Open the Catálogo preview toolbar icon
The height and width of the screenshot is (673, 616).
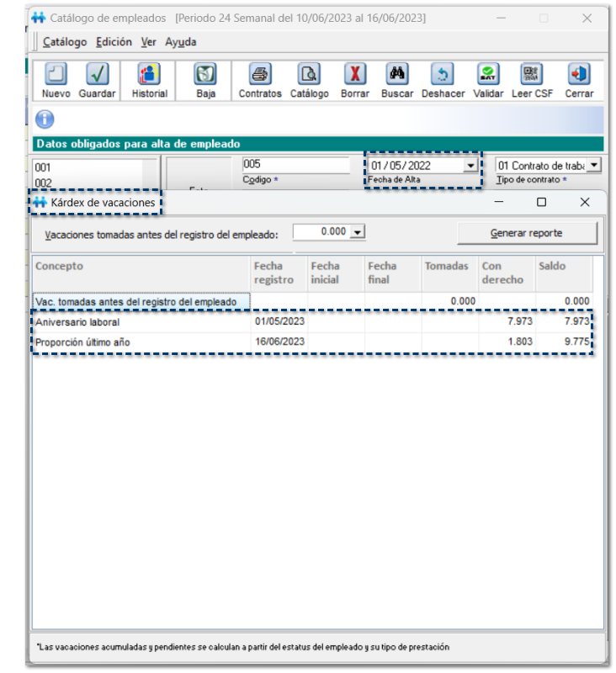(x=309, y=76)
